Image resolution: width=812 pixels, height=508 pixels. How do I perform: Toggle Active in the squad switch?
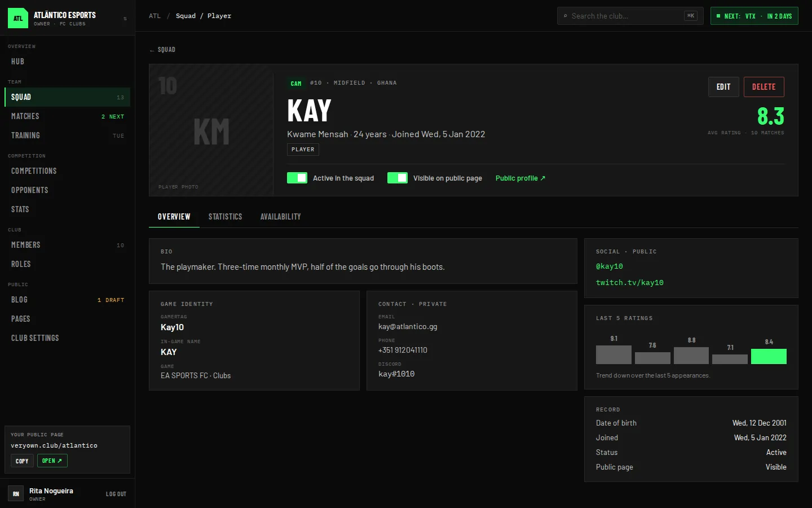297,178
